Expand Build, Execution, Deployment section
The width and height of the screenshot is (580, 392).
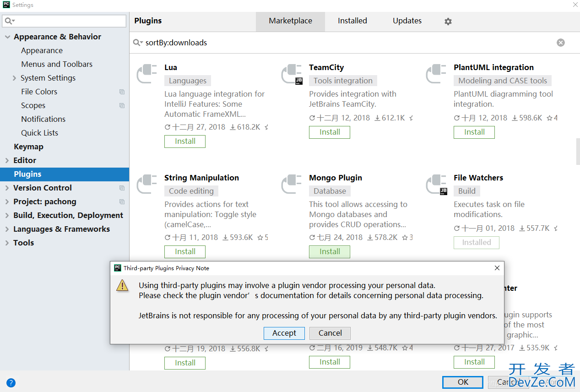point(7,215)
